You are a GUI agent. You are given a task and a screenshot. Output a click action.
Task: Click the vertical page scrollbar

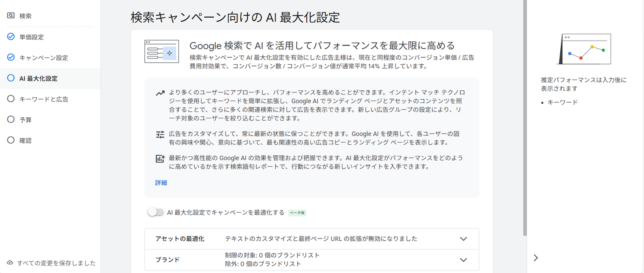(x=525, y=121)
